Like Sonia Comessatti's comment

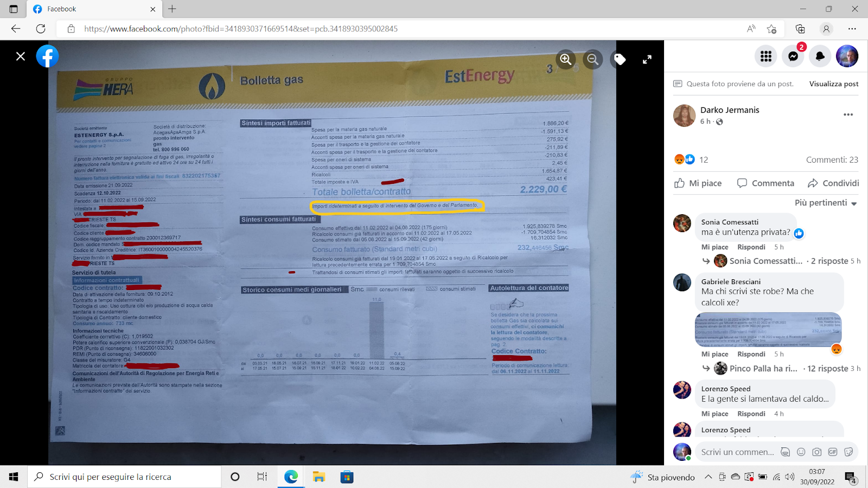(x=714, y=247)
